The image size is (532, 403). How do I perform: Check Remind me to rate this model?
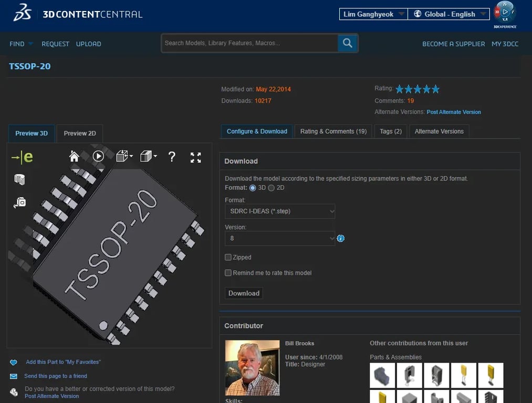point(228,273)
